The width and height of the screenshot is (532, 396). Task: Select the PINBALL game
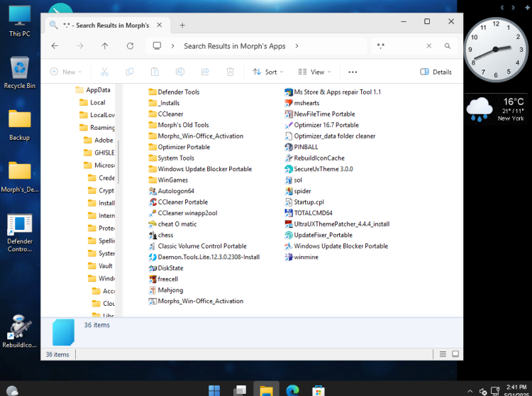point(301,147)
